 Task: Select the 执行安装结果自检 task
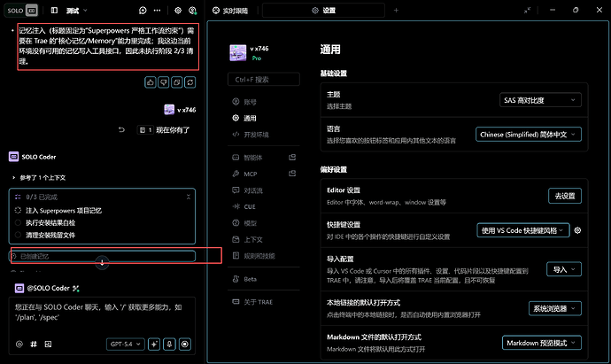point(50,223)
